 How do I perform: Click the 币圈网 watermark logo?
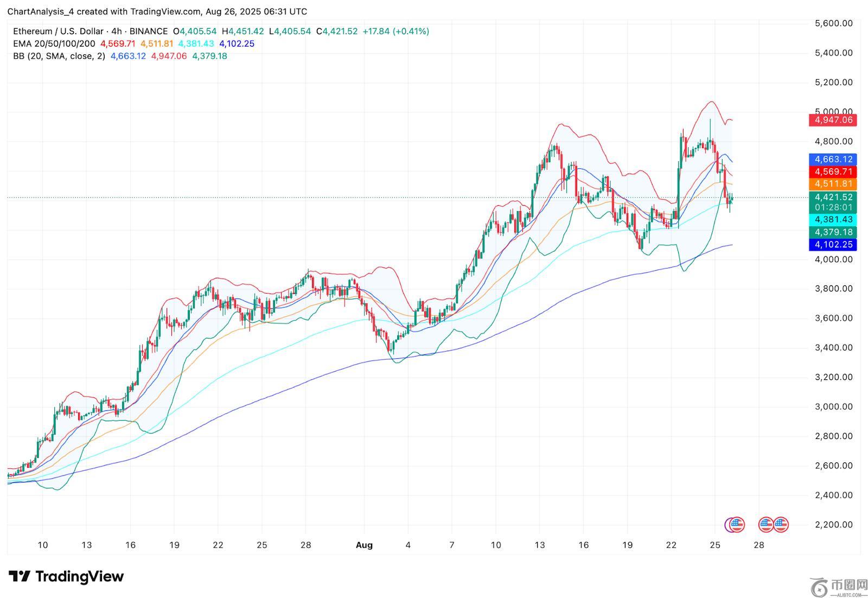click(x=837, y=586)
